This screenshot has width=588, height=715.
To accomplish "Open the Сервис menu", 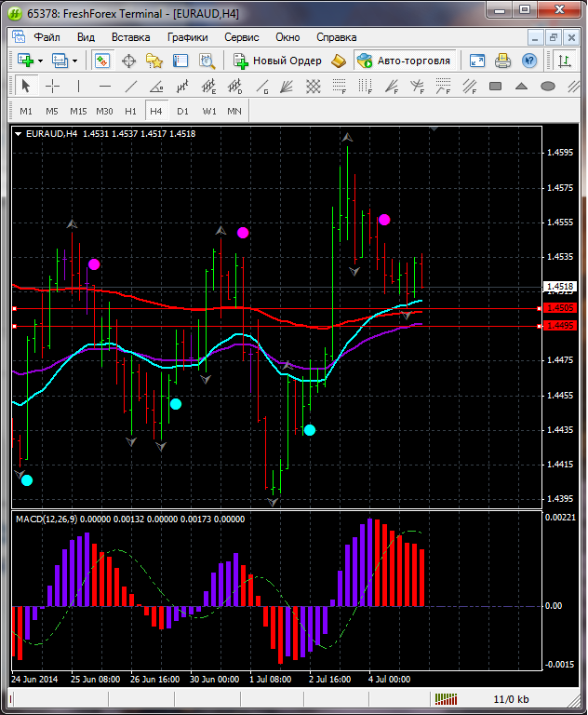I will [241, 37].
